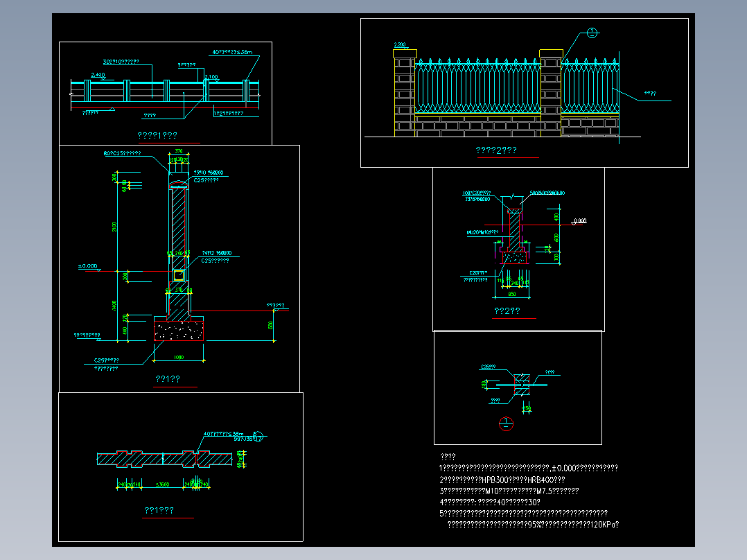Click the '????1???' title under the top-left elevation

(157, 135)
